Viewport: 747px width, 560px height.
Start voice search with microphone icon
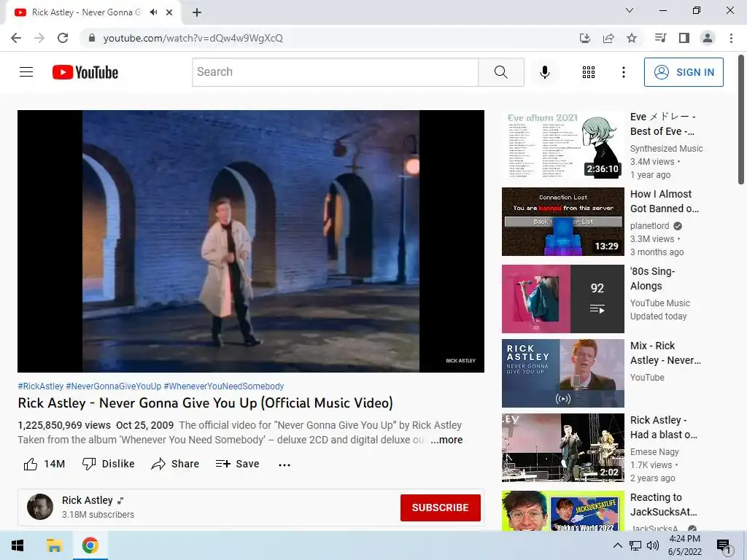[544, 72]
